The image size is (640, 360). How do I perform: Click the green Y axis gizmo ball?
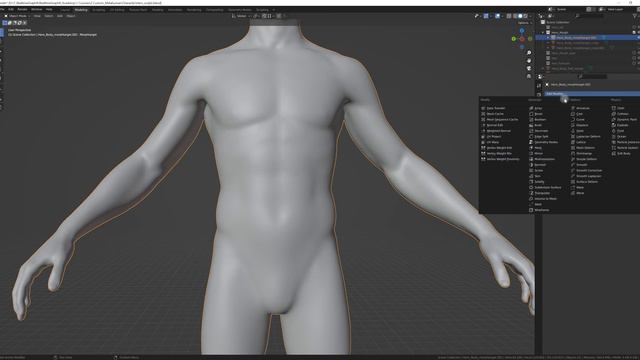click(513, 39)
